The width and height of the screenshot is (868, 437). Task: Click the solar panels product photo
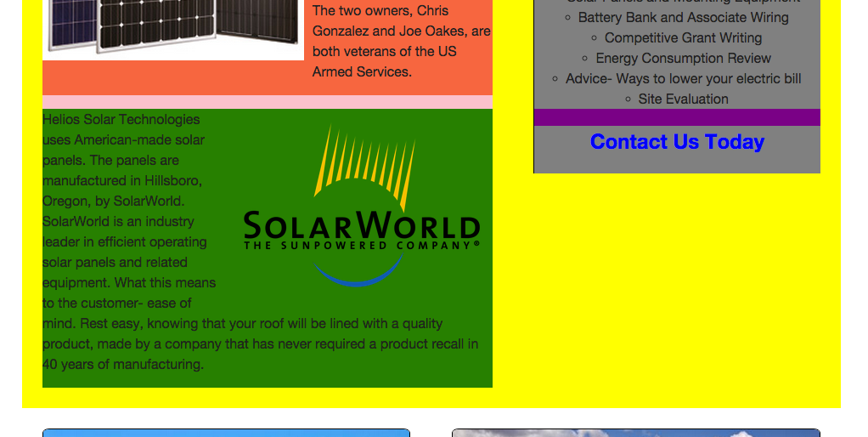[x=173, y=27]
